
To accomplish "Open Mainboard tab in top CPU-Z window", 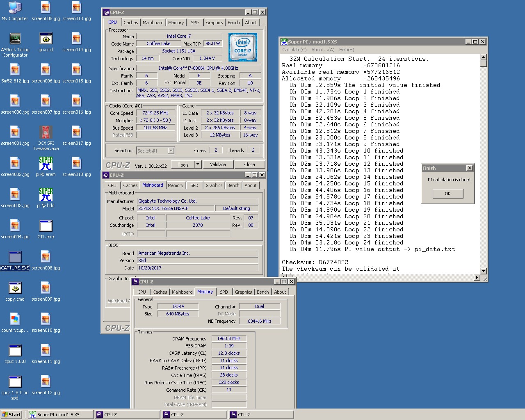I will [x=153, y=23].
